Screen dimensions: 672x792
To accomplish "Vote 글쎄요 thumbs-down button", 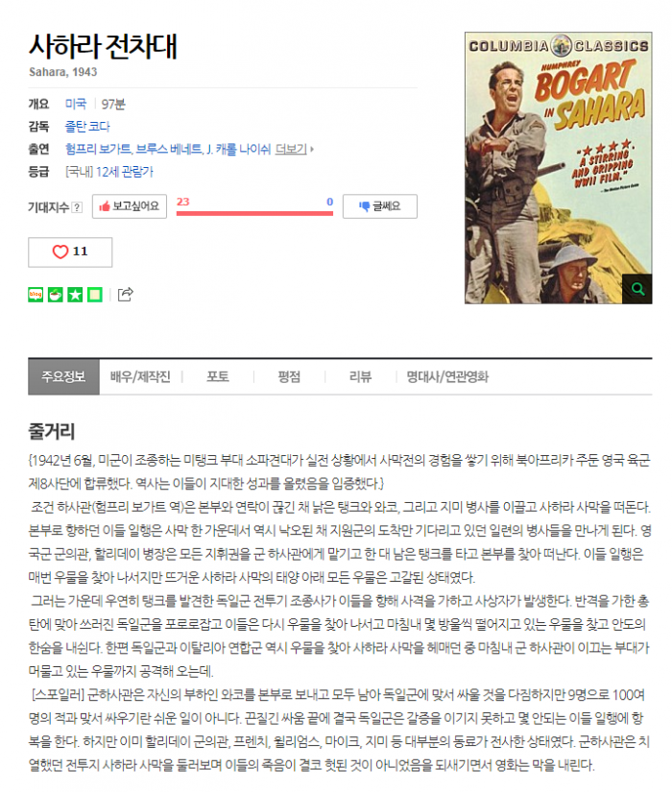I will click(x=380, y=206).
